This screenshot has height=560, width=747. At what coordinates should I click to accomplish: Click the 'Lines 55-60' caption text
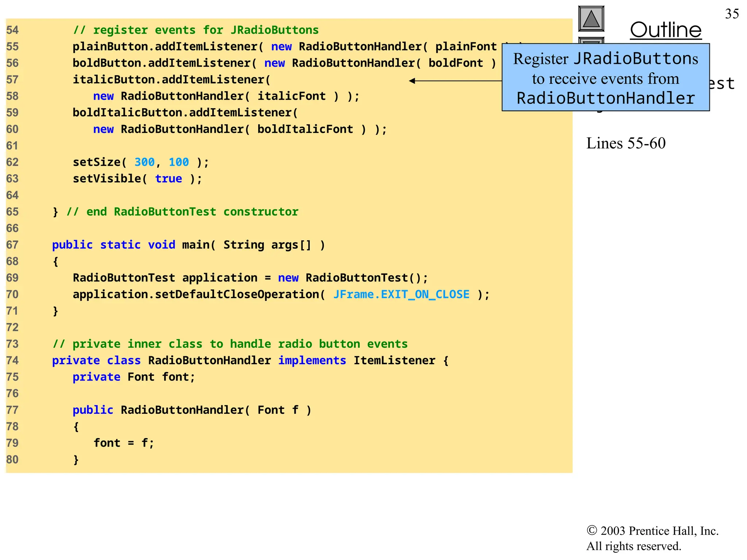click(626, 143)
